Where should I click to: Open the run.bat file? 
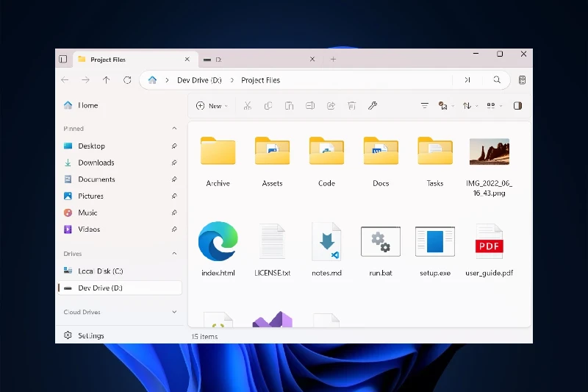coord(381,249)
